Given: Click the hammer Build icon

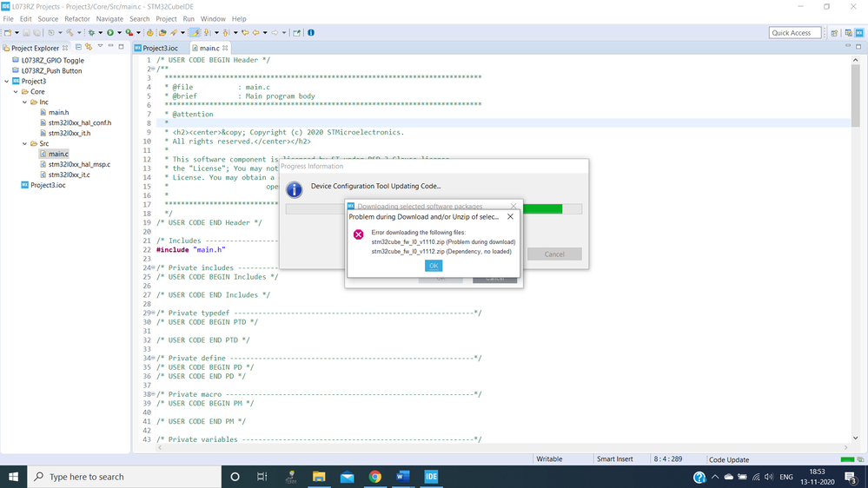Looking at the screenshot, I should (x=70, y=33).
